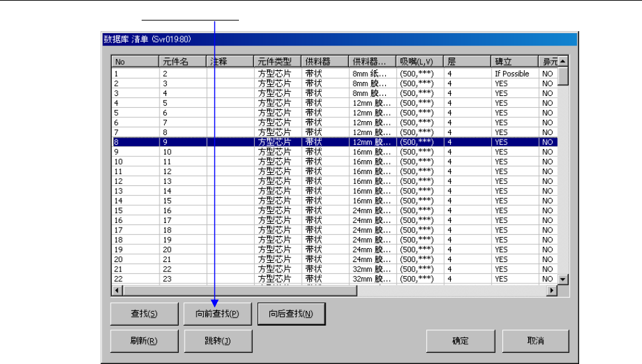642x364 pixels.
Task: Click the 吸嘴(L,V) column header
Action: (420, 62)
